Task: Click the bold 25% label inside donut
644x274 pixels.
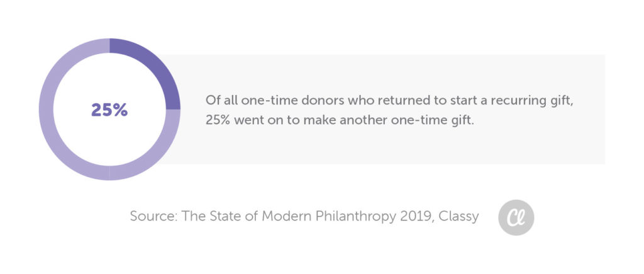Action: pos(109,110)
